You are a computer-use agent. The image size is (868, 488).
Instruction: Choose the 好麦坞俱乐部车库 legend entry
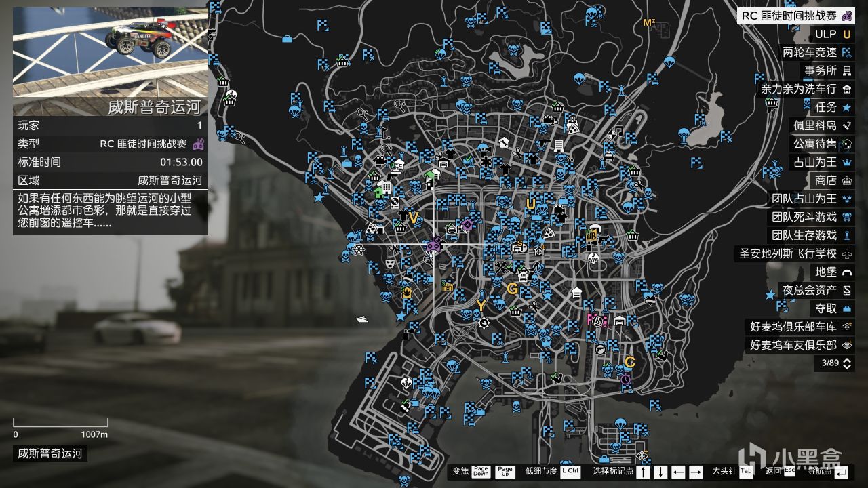800,327
